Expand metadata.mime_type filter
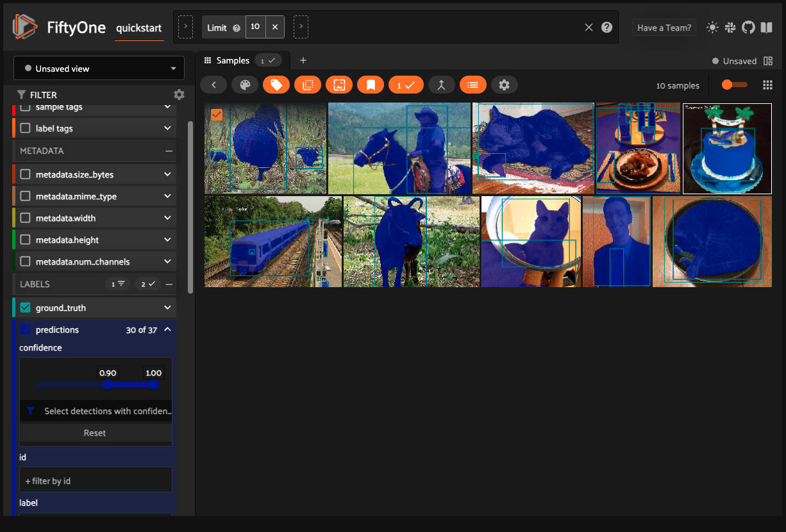The width and height of the screenshot is (786, 532). coord(167,196)
